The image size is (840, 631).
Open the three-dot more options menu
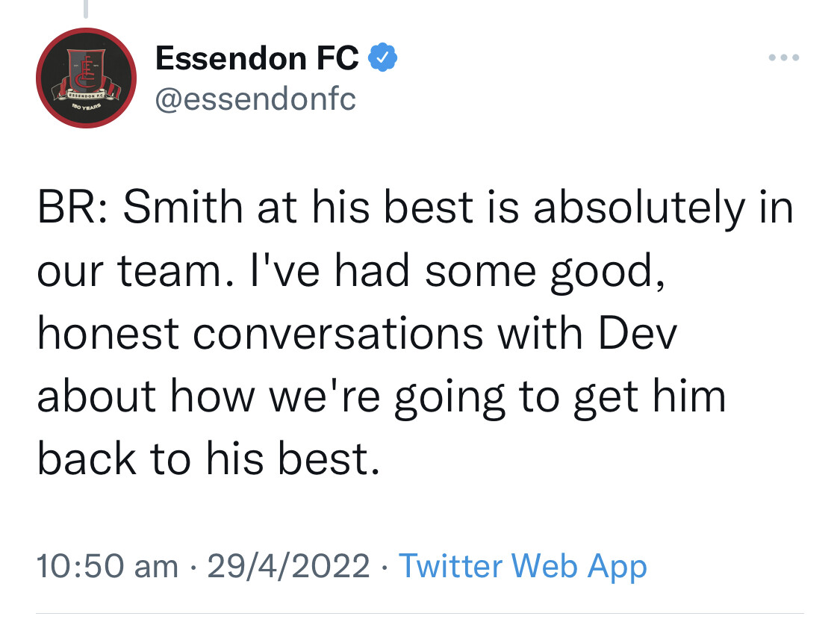(784, 57)
